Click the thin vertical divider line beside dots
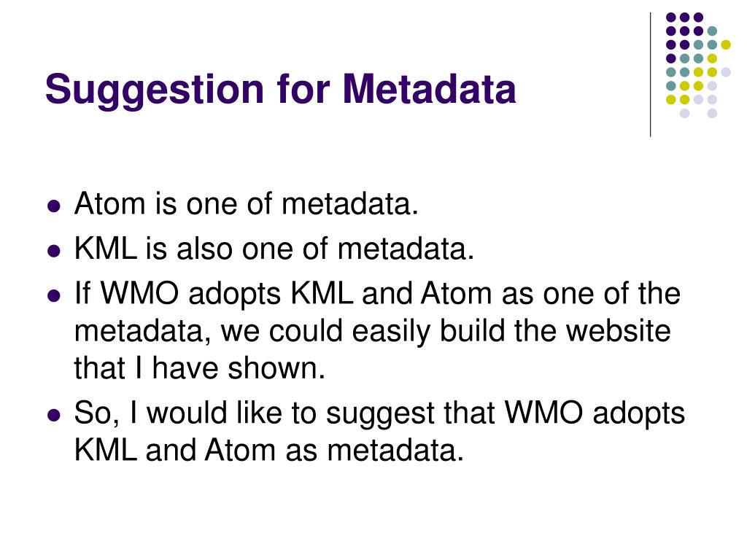The width and height of the screenshot is (747, 560). 650,75
